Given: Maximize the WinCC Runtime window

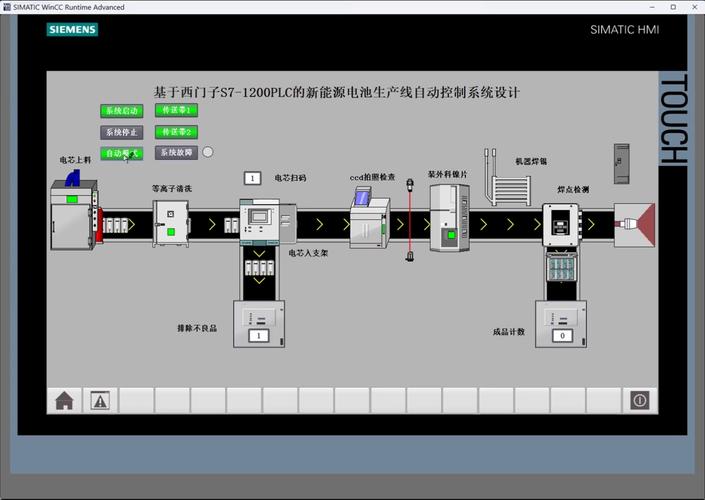Looking at the screenshot, I should tap(673, 7).
